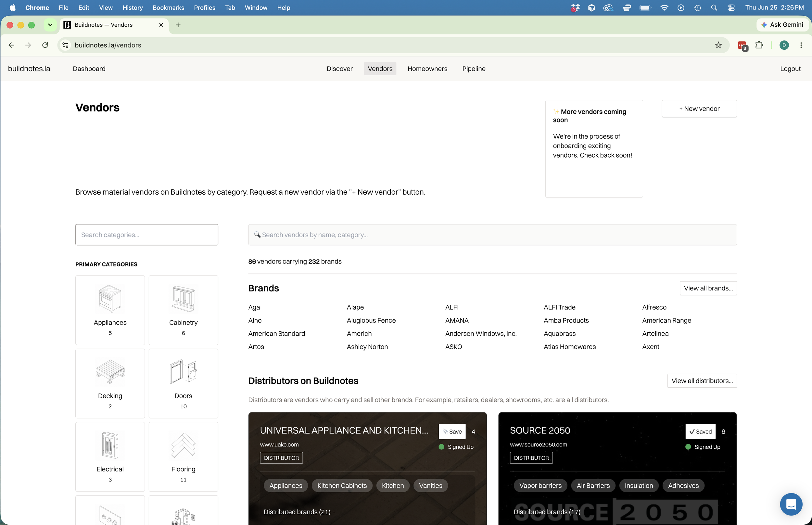Open the Pipeline tab
The width and height of the screenshot is (812, 525).
[x=474, y=69]
